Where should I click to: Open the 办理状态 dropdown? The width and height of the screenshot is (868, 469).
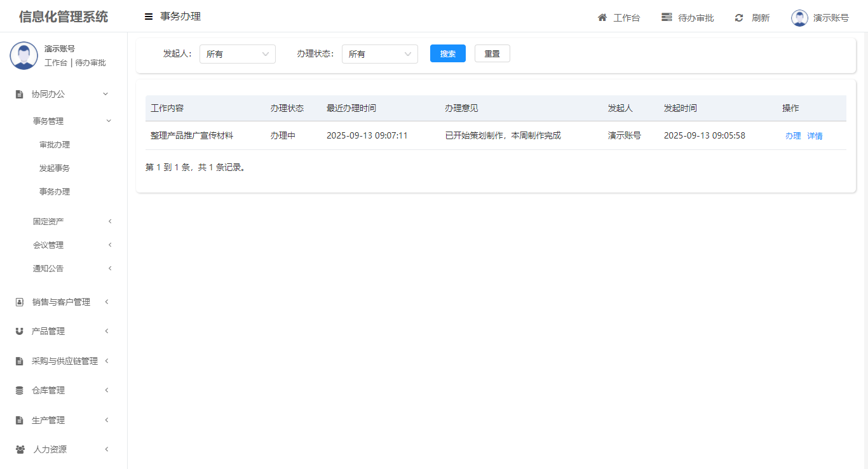click(x=379, y=54)
